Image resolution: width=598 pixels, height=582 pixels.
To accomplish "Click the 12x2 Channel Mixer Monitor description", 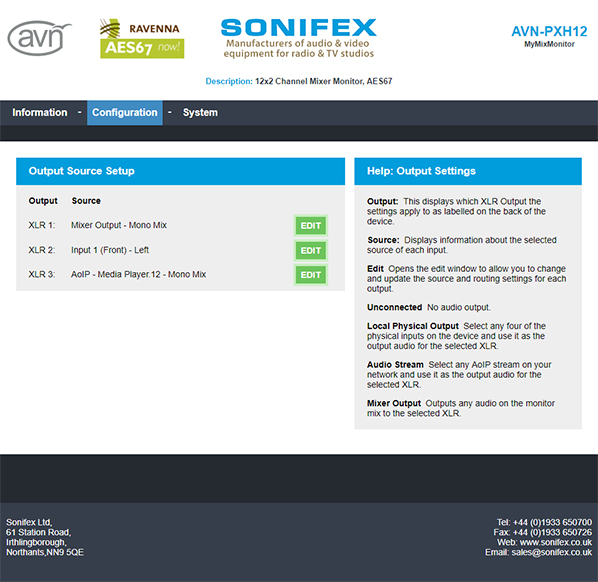I will click(x=323, y=81).
